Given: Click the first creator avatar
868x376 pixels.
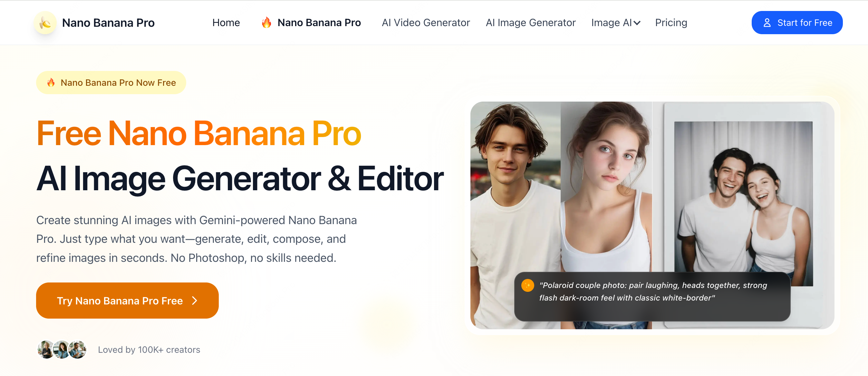Looking at the screenshot, I should [x=46, y=349].
